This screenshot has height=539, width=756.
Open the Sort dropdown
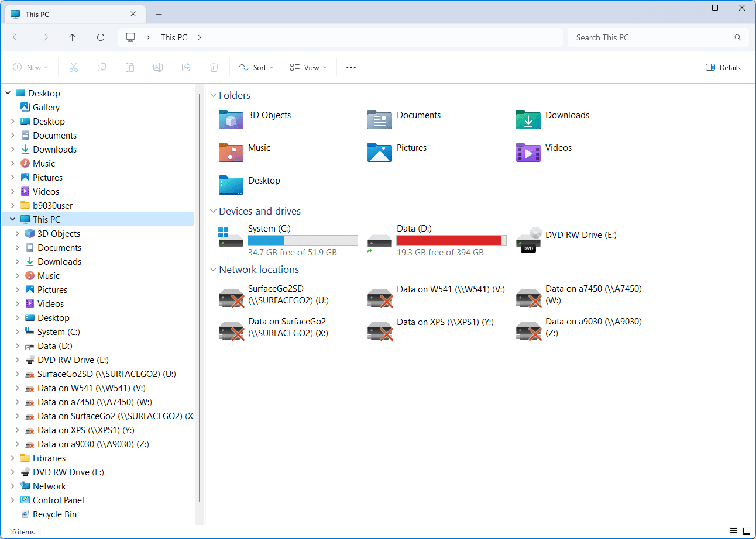pyautogui.click(x=256, y=68)
